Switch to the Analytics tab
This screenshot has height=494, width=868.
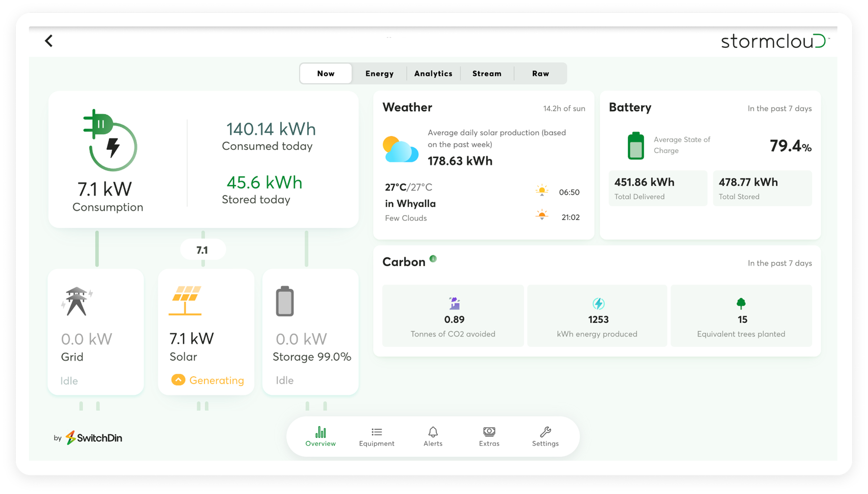click(433, 73)
